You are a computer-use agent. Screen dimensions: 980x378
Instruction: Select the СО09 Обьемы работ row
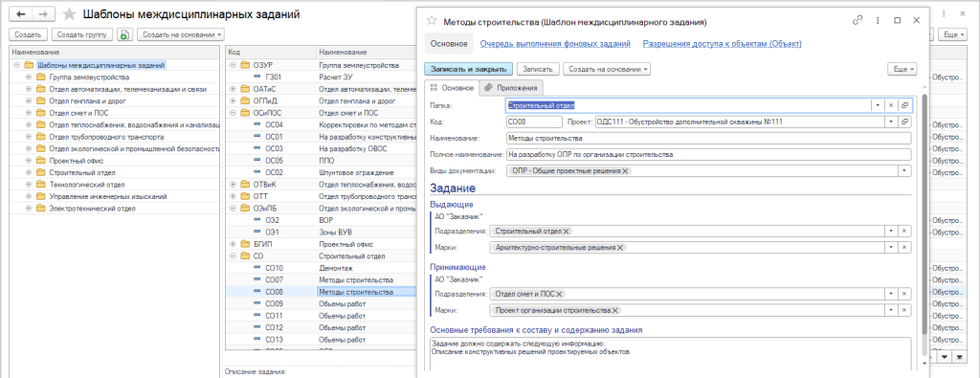pyautogui.click(x=322, y=303)
